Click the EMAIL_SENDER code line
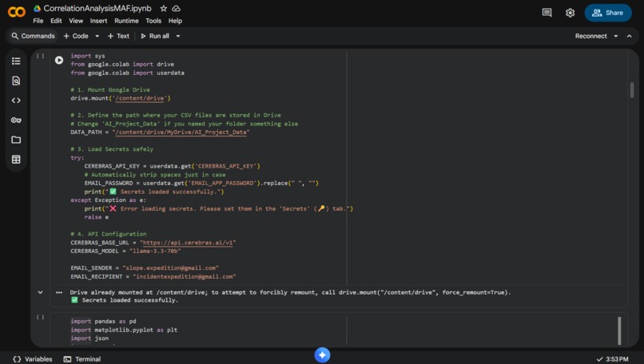Image resolution: width=644 pixels, height=364 pixels. coord(145,268)
